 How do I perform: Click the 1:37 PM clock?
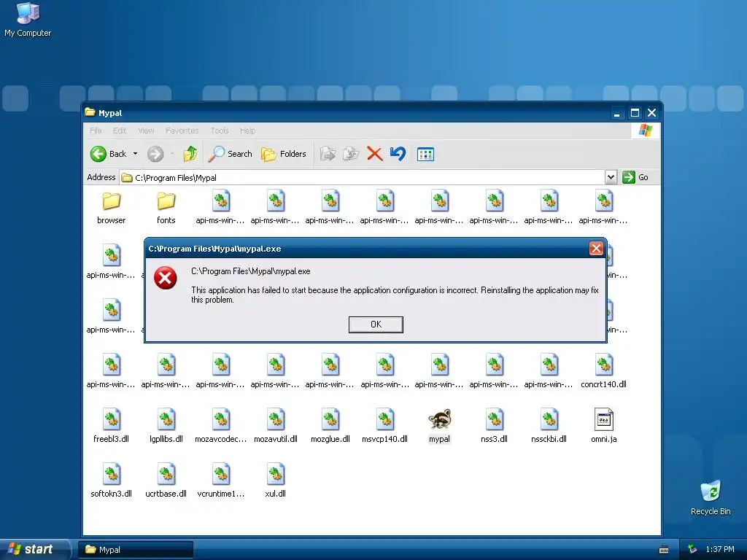720,550
